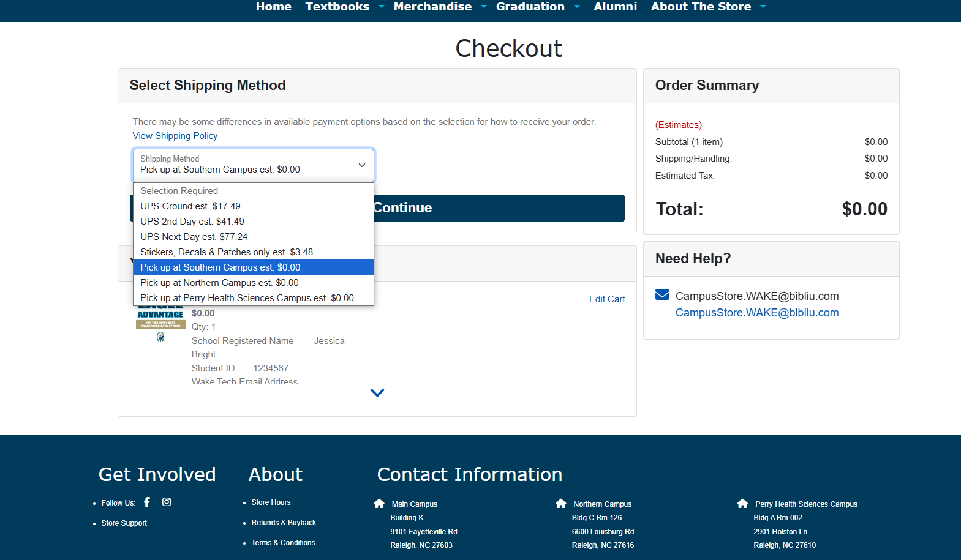
Task: Expand the Merchandise menu arrow
Action: click(484, 7)
